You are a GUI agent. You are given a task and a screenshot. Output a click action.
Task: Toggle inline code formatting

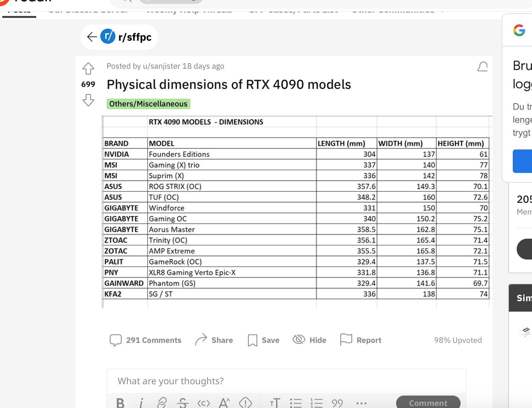pos(204,403)
